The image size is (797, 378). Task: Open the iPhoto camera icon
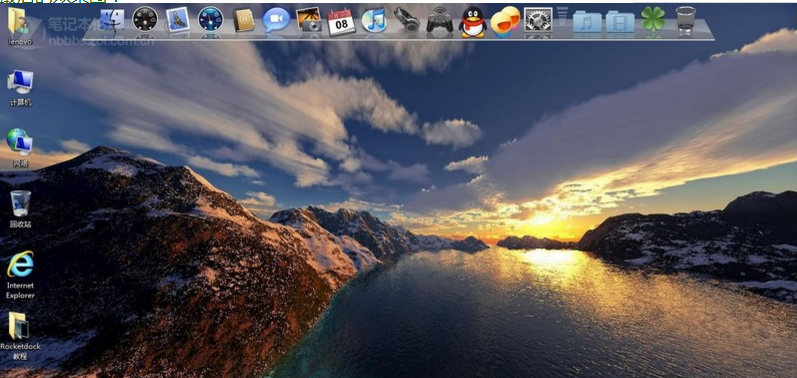point(309,20)
